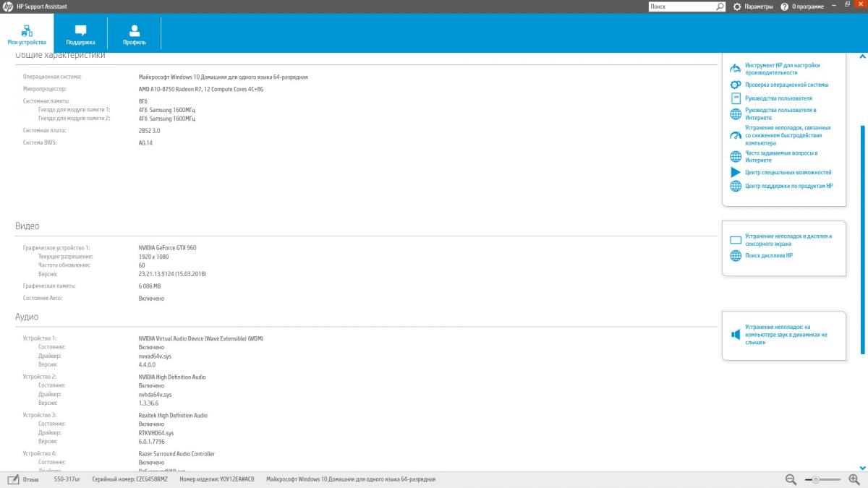868x488 pixels.
Task: Open Поиск дисплеев HP link
Action: point(769,255)
